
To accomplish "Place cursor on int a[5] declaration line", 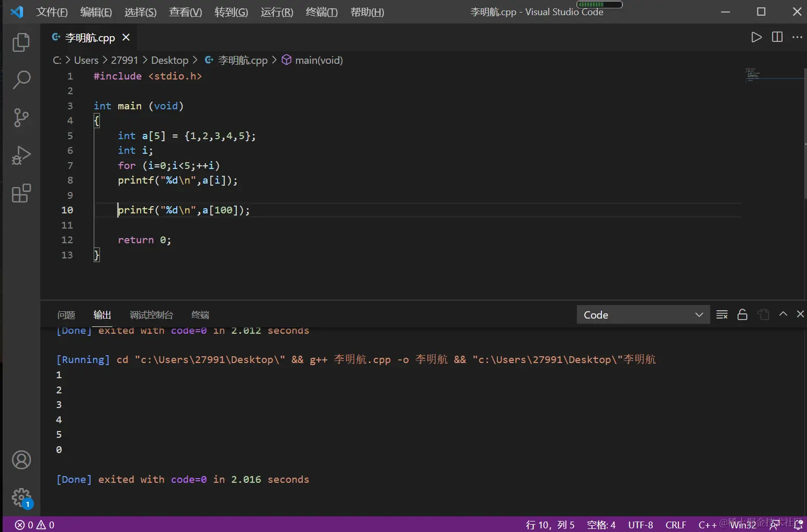I will coord(187,135).
